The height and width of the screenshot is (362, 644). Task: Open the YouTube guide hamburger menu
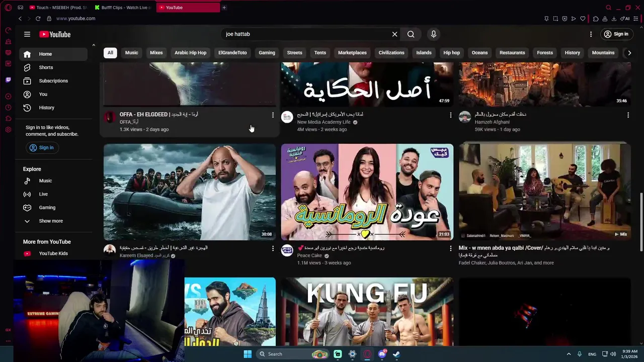[27, 34]
